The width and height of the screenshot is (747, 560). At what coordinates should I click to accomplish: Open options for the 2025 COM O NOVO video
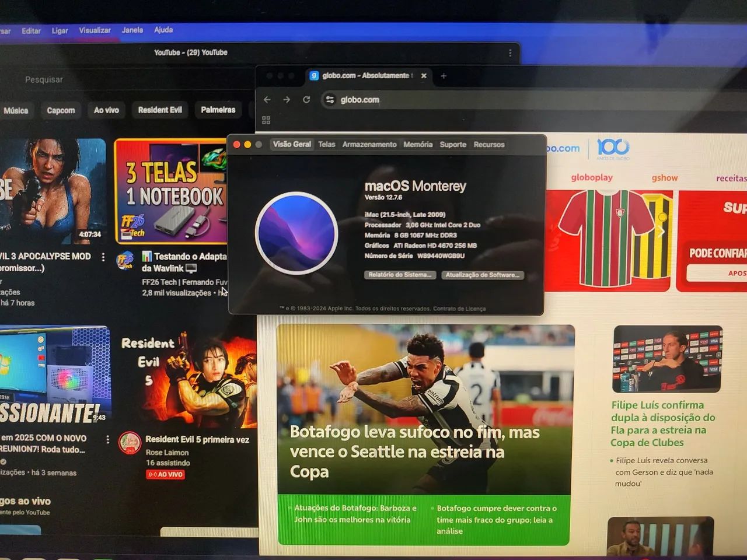(107, 439)
